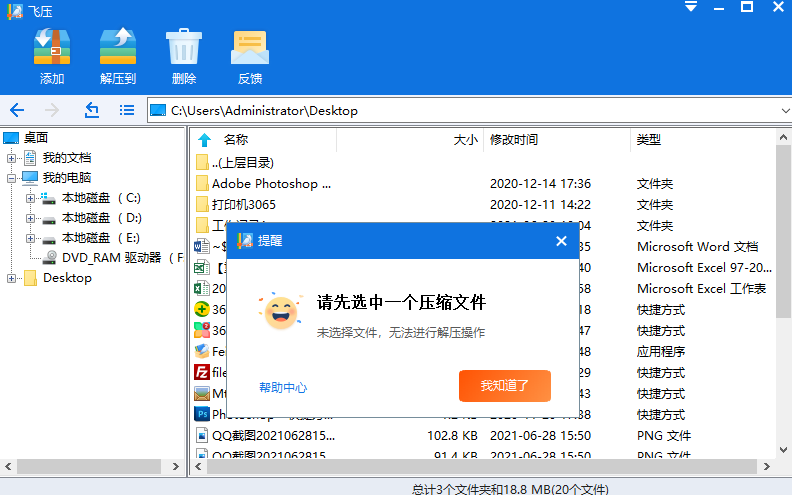This screenshot has height=495, width=792.
Task: Go back with the left arrow
Action: (17, 110)
